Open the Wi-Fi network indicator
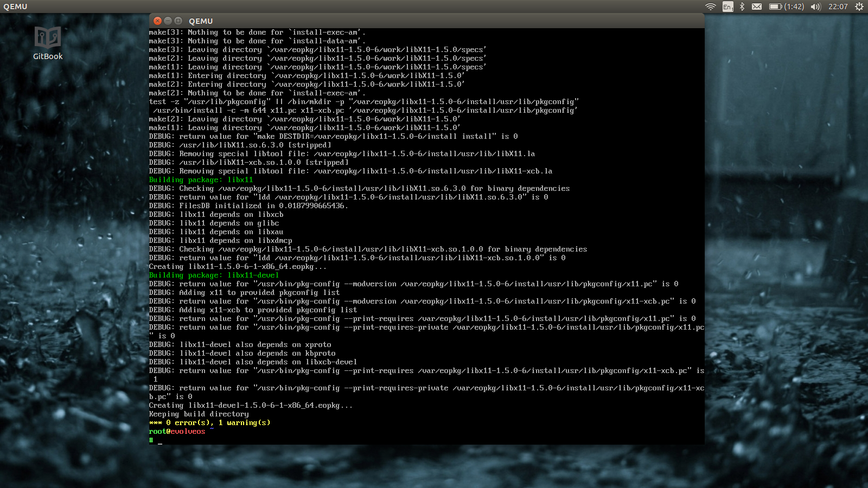The image size is (868, 488). pyautogui.click(x=711, y=7)
